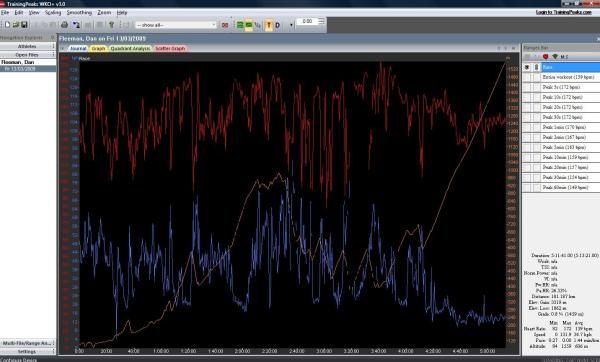This screenshot has height=362, width=600.
Task: Open the Zoom menu
Action: pos(104,13)
